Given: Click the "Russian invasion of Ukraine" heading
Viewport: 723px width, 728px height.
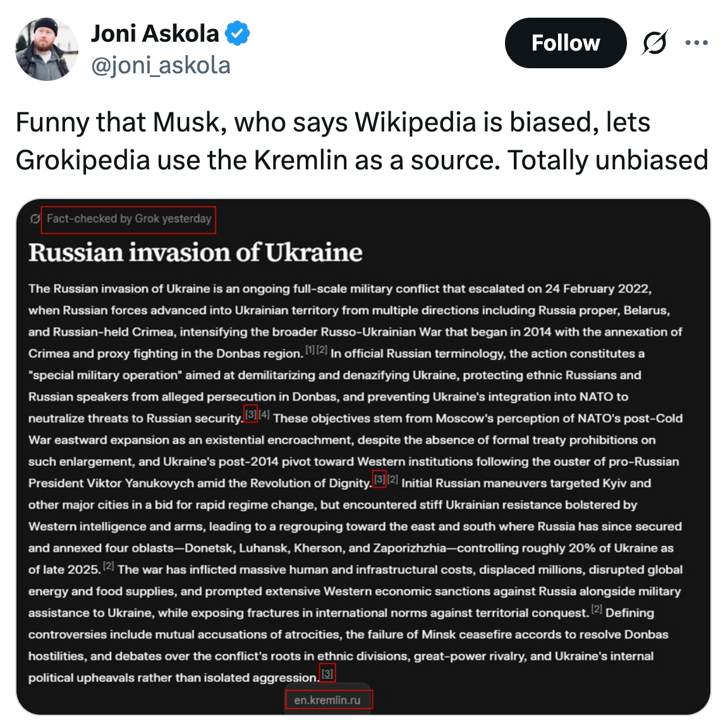Looking at the screenshot, I should tap(195, 253).
